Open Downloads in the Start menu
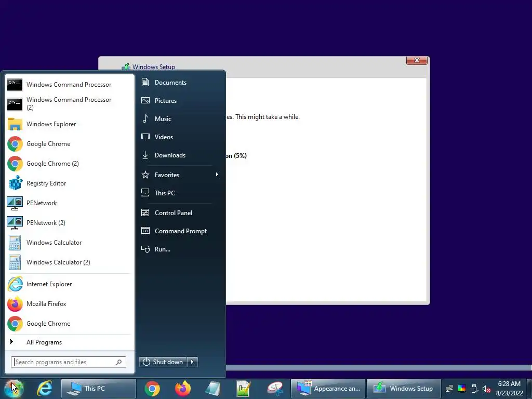The image size is (532, 399). click(x=180, y=155)
